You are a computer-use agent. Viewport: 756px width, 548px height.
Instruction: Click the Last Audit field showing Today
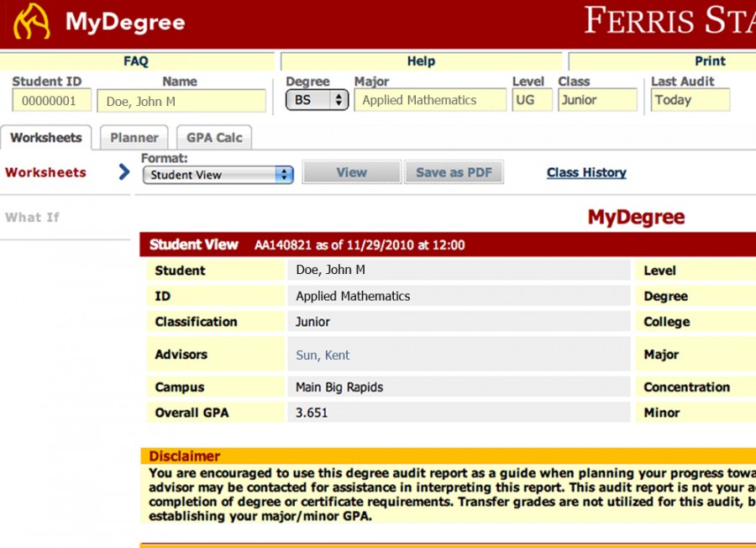690,100
